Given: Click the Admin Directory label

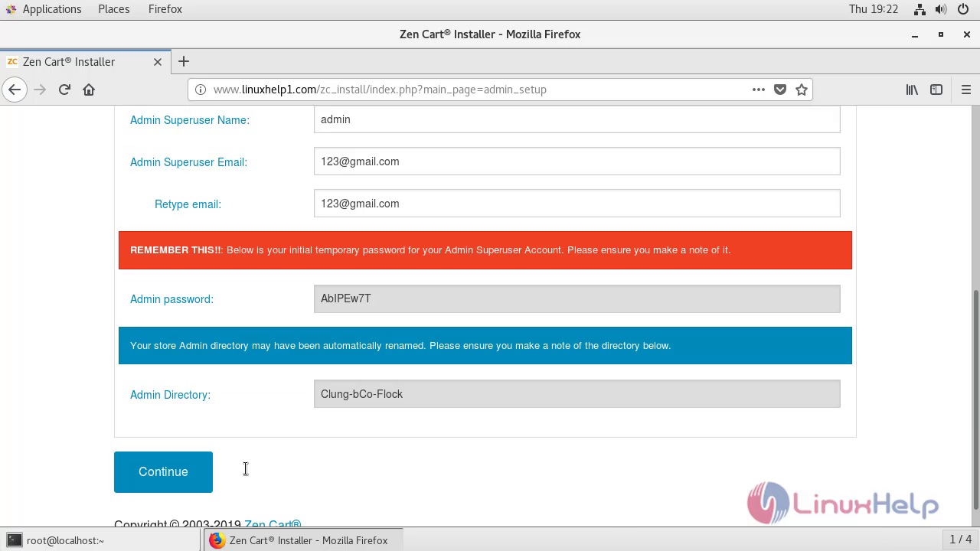Looking at the screenshot, I should point(170,395).
